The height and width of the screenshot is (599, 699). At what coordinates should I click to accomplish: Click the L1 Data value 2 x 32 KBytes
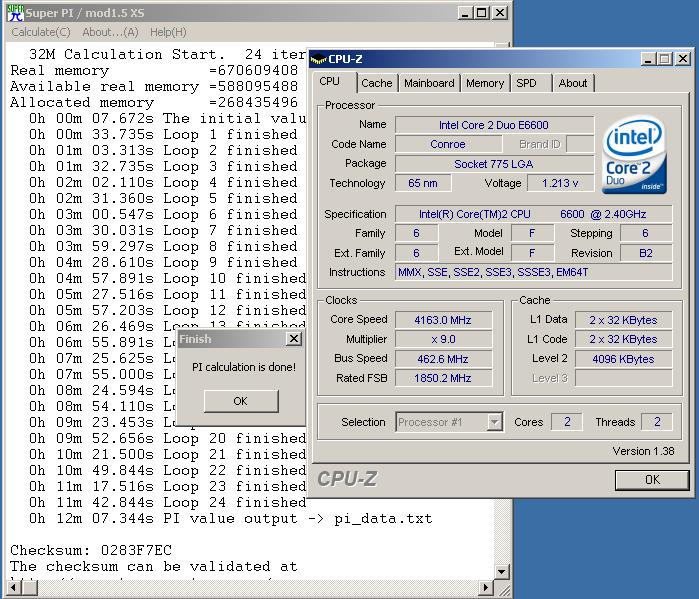click(x=623, y=320)
